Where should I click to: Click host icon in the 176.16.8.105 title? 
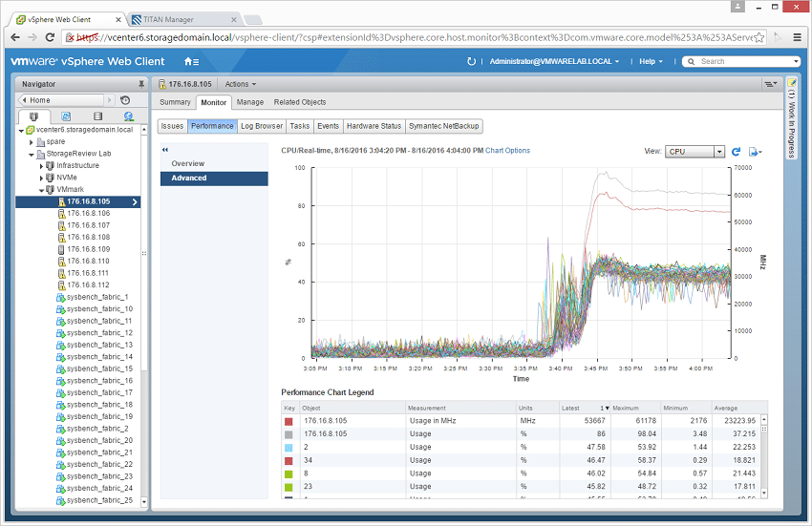pyautogui.click(x=162, y=84)
